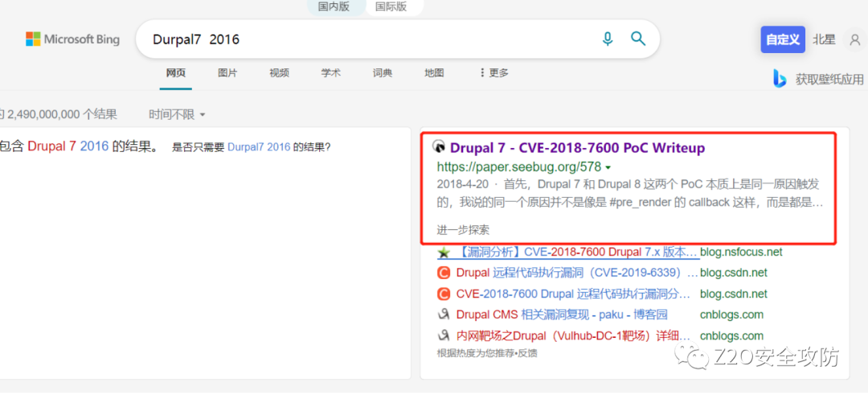Click the Durpal7 2016 original query link

click(259, 147)
